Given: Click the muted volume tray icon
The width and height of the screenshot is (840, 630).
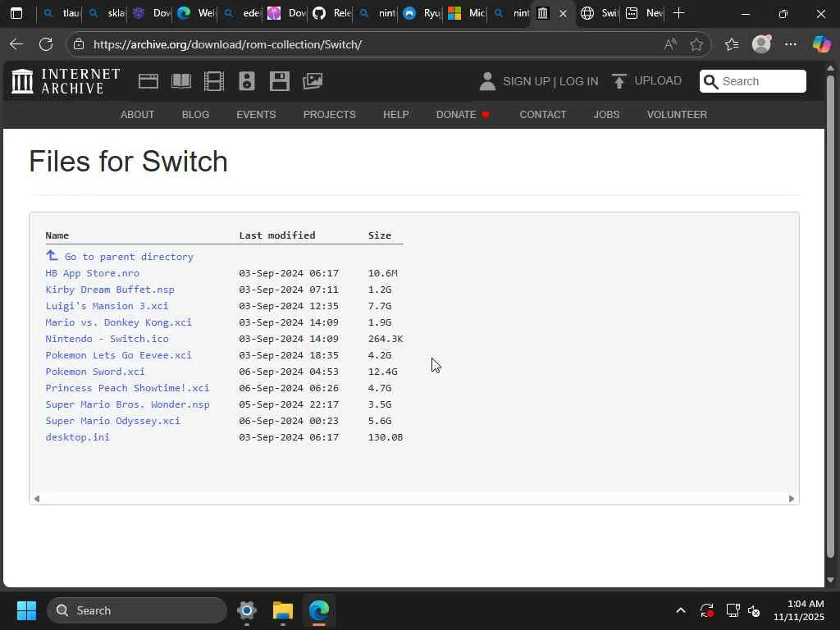Looking at the screenshot, I should [754, 610].
